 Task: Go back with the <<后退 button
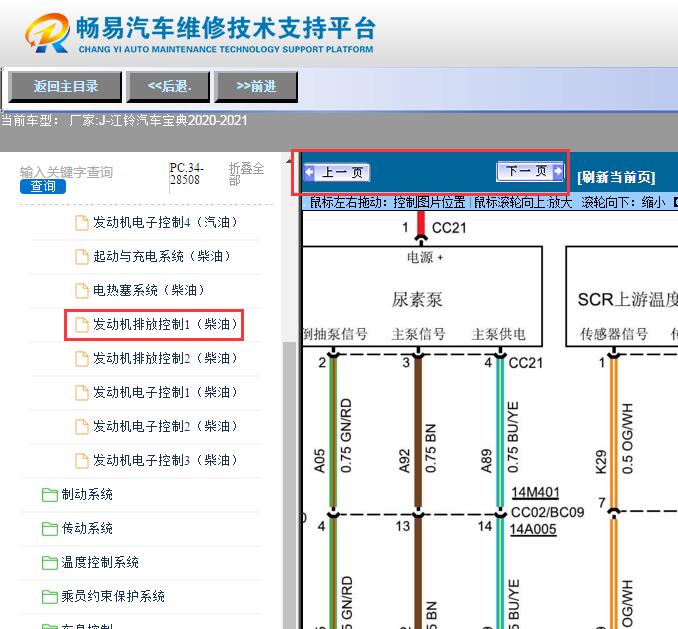(x=168, y=86)
